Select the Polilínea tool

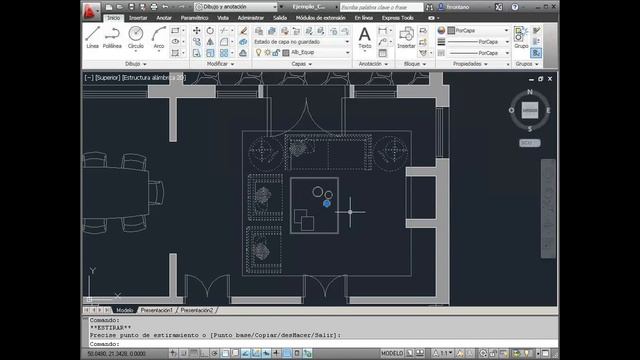pyautogui.click(x=112, y=37)
